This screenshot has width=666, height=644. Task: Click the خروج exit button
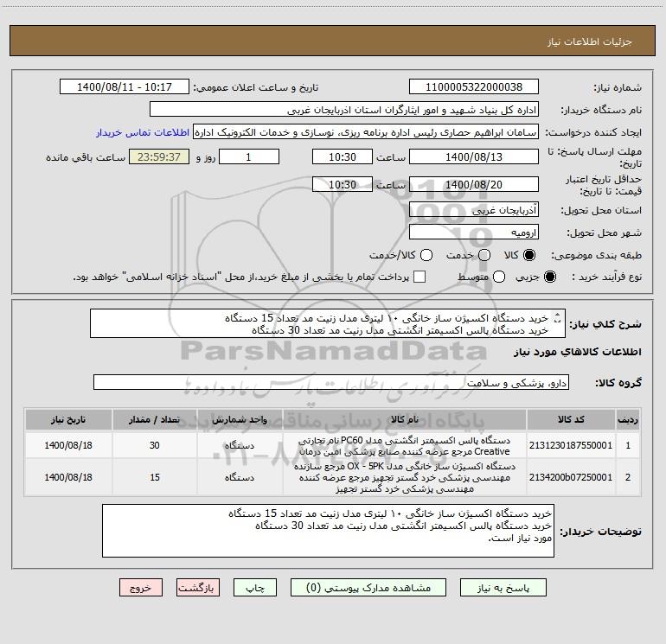[141, 588]
